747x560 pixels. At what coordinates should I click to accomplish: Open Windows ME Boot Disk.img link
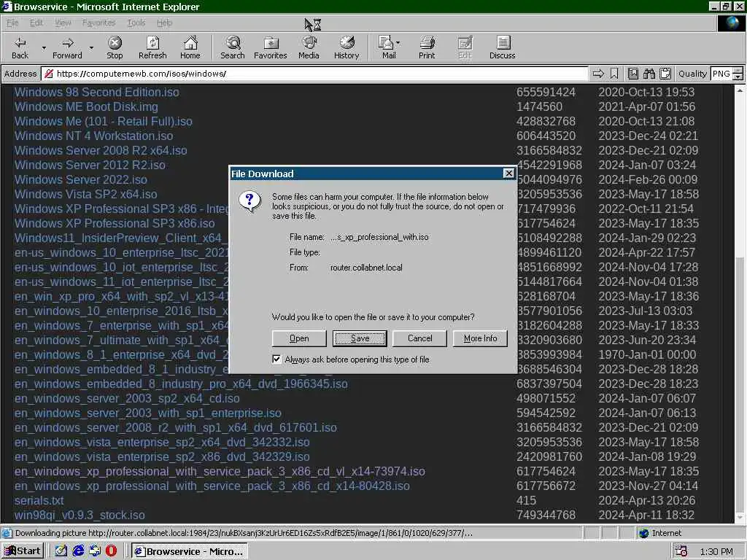tap(86, 106)
